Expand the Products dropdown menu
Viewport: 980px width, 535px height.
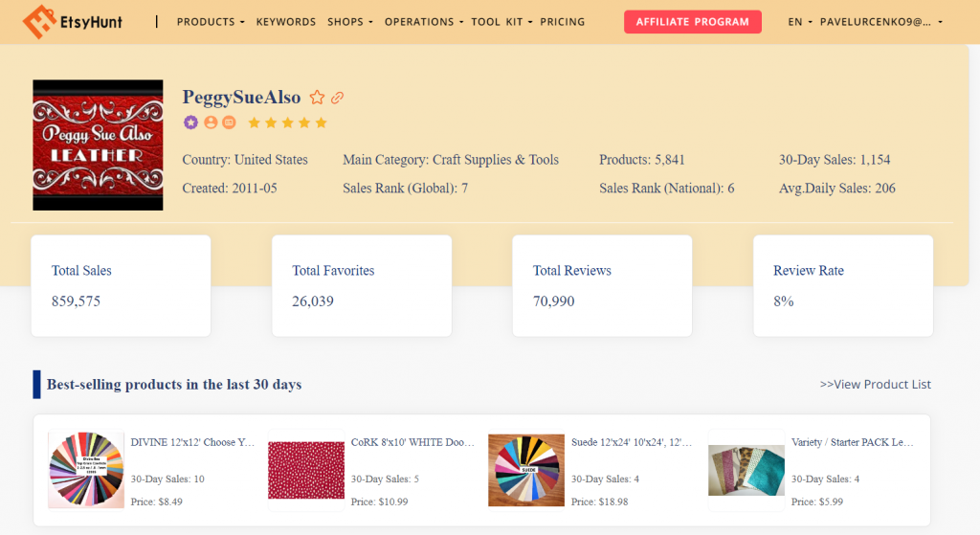click(x=211, y=22)
